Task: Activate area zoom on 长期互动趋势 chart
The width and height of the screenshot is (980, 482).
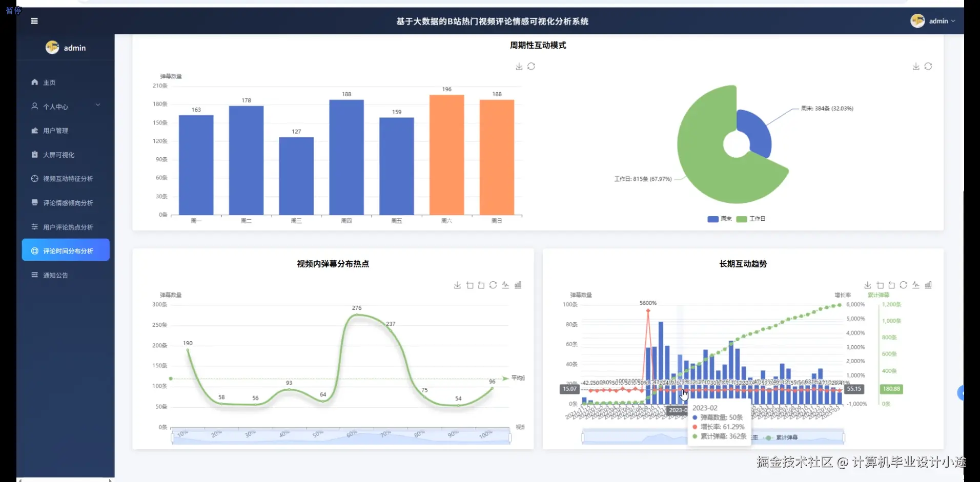Action: point(880,285)
